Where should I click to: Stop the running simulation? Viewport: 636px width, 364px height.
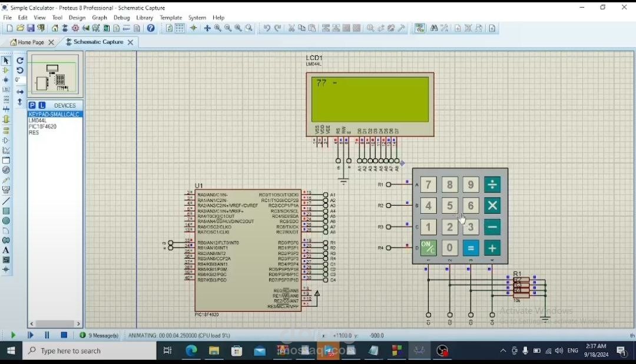coord(64,335)
